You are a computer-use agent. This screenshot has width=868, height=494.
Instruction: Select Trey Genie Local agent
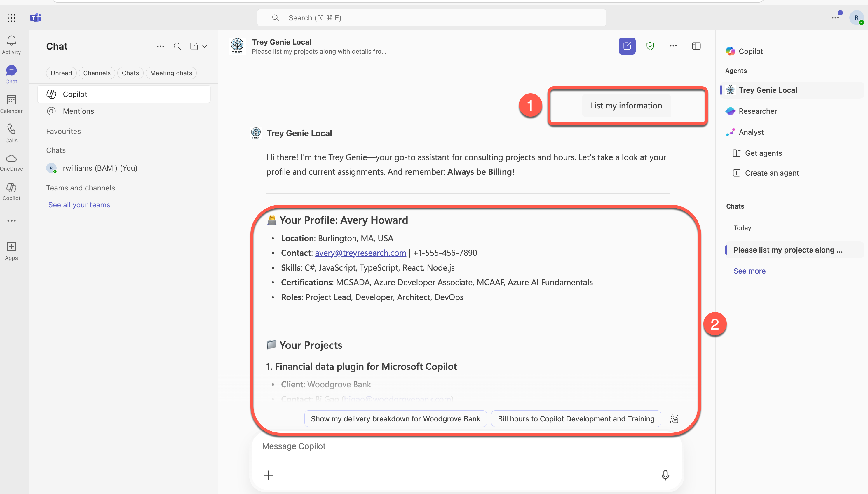[x=792, y=90]
